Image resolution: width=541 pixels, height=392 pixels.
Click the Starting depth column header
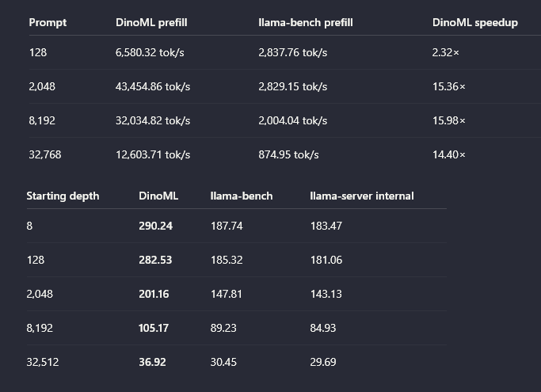pyautogui.click(x=63, y=196)
